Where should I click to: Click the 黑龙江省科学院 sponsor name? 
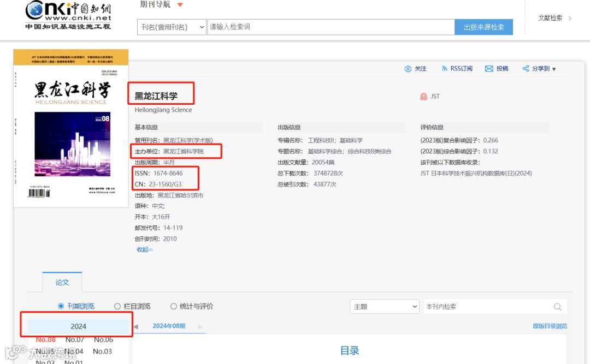183,152
